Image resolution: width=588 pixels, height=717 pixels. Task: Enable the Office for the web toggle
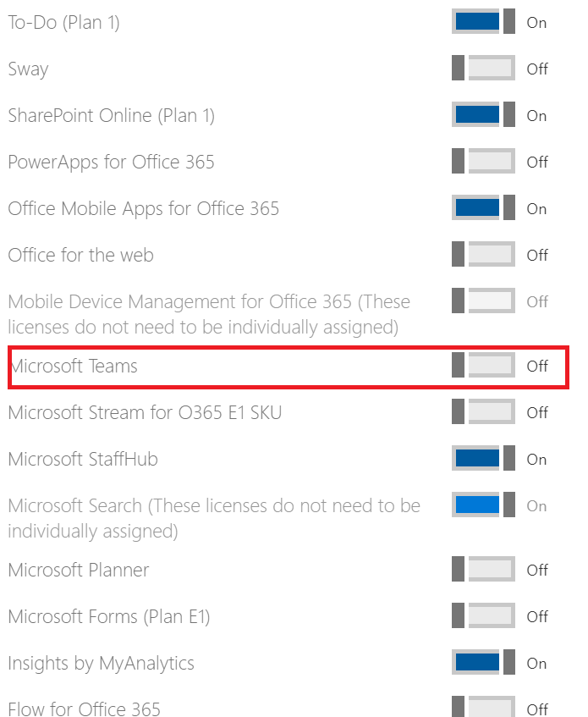pyautogui.click(x=483, y=254)
